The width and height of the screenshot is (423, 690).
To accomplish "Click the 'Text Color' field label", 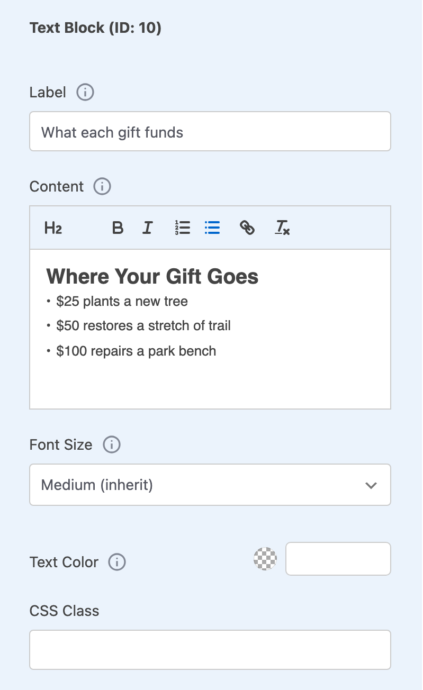I will pos(64,562).
